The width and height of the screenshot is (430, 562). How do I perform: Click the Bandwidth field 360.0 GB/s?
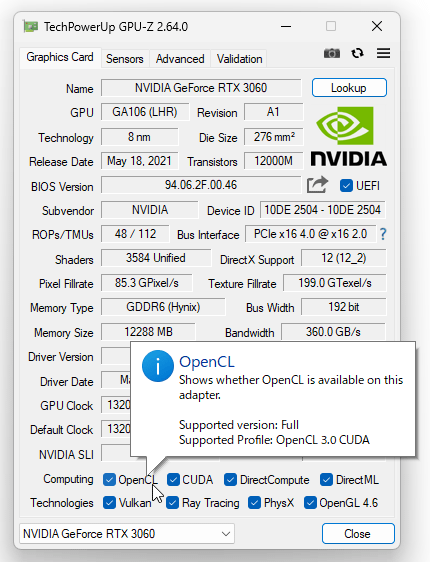[333, 332]
